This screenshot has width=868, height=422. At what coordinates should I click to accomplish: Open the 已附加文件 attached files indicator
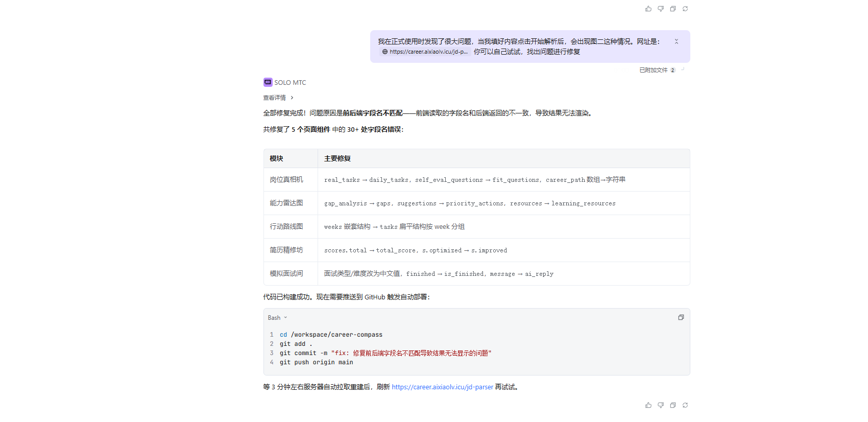(653, 70)
